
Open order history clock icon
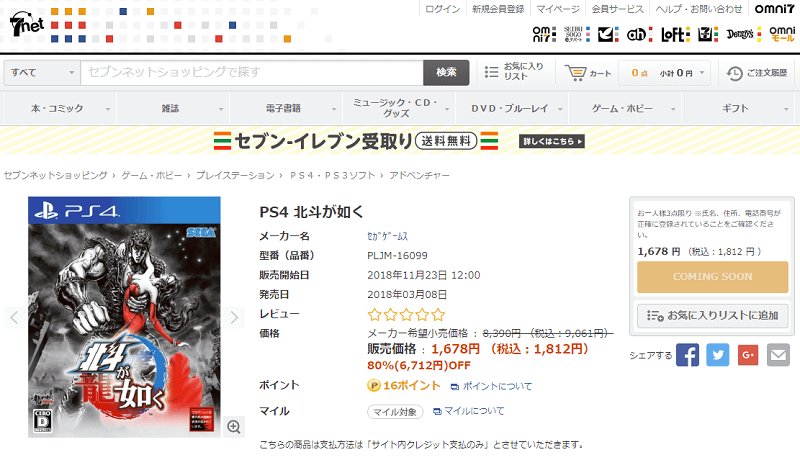[734, 73]
